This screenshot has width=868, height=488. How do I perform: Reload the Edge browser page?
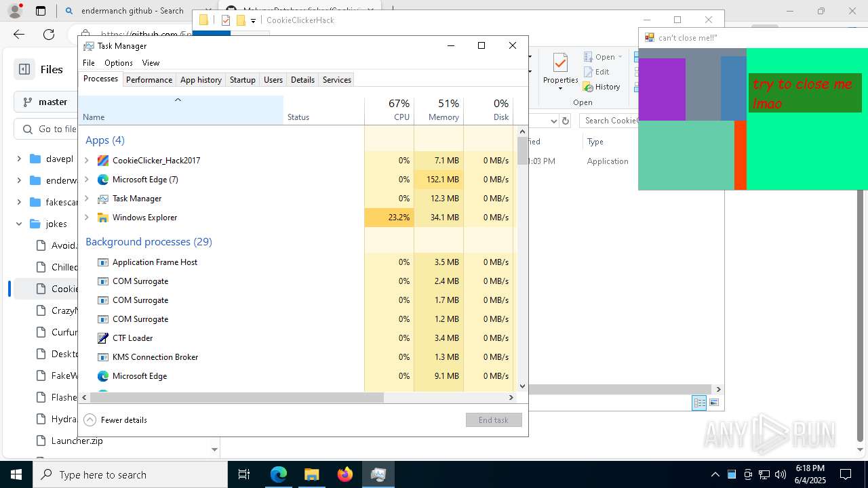click(x=49, y=35)
